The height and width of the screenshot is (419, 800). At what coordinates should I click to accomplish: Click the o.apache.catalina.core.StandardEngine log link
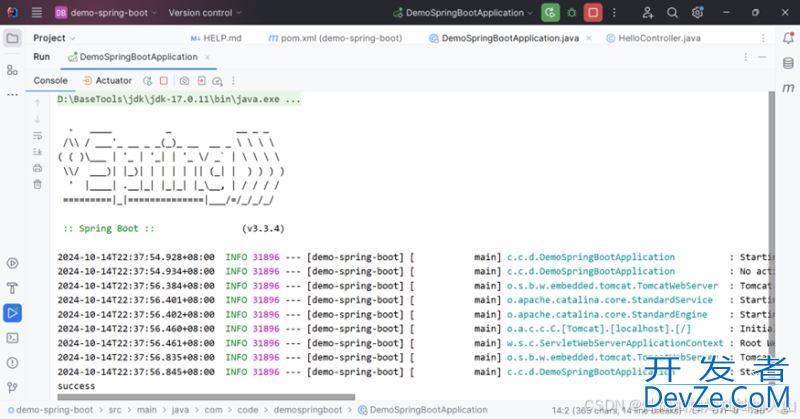607,314
